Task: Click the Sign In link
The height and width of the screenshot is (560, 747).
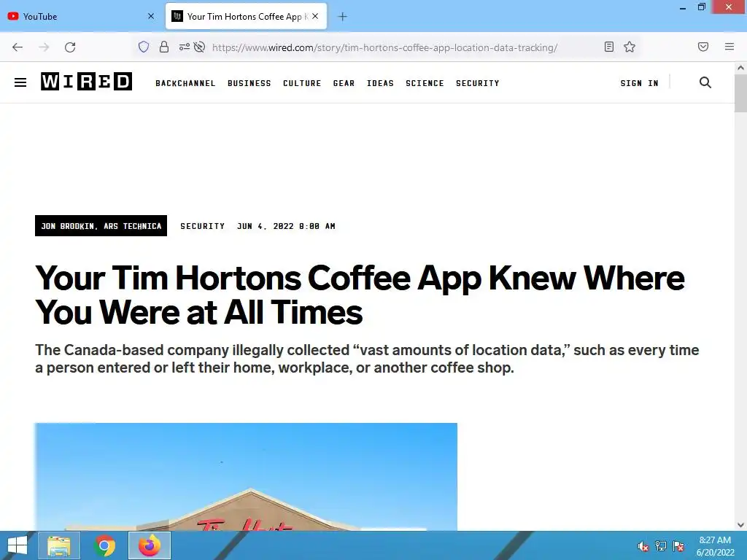Action: (639, 83)
